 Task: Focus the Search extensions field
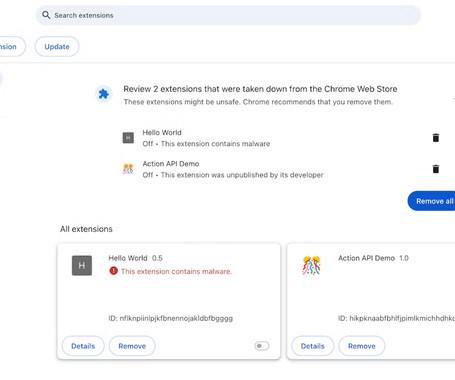coord(228,15)
